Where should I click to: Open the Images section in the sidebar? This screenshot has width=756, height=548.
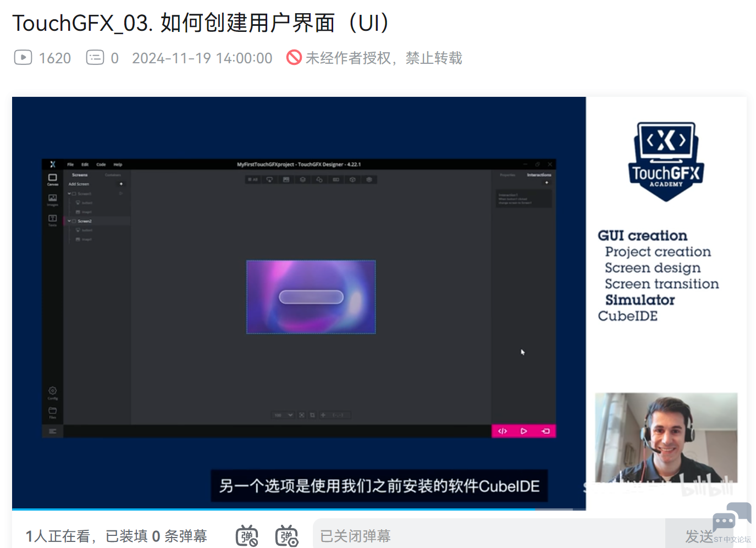click(52, 199)
